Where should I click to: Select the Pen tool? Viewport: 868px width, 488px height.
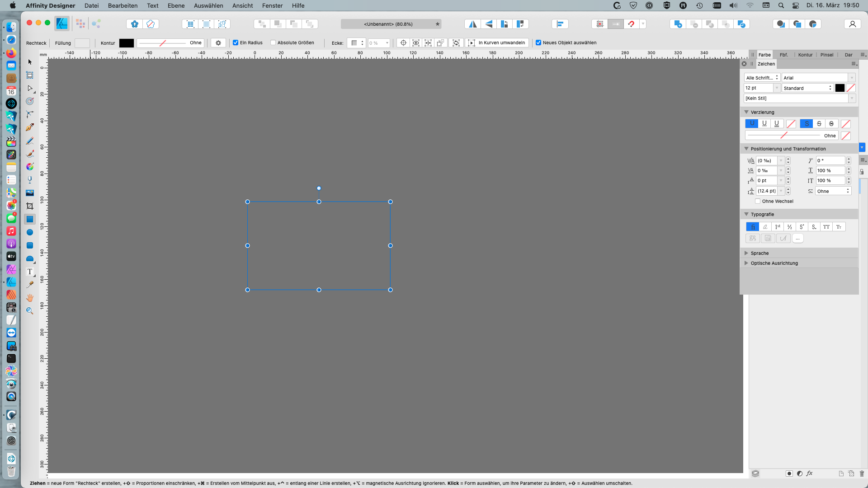[30, 127]
